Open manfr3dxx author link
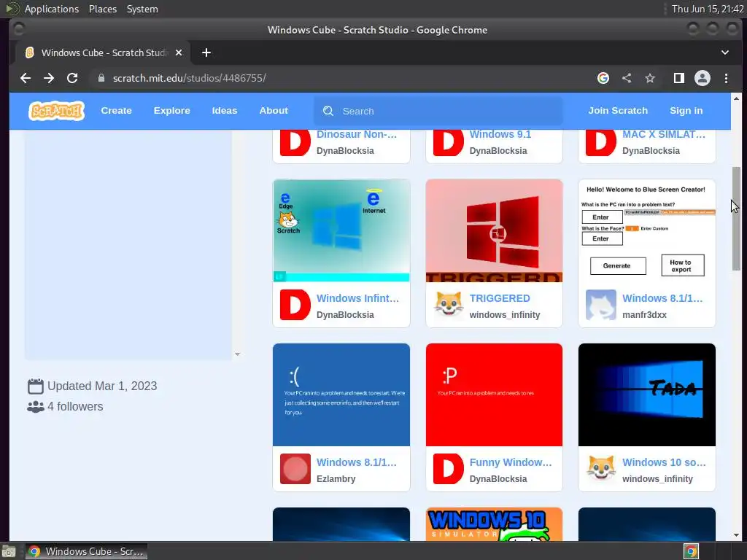747x560 pixels. click(x=644, y=315)
